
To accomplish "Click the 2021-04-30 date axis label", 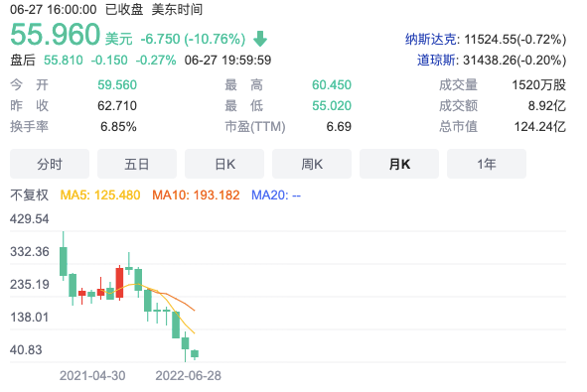I will point(92,375).
